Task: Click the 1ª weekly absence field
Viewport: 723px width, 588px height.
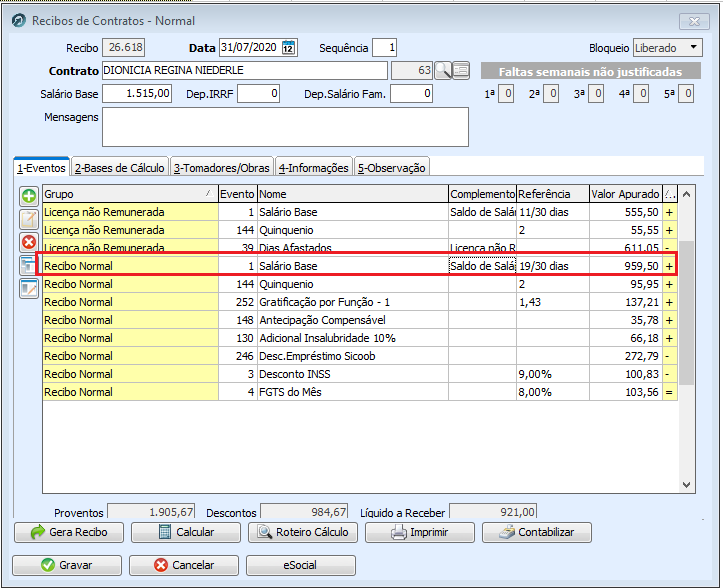Action: point(506,94)
